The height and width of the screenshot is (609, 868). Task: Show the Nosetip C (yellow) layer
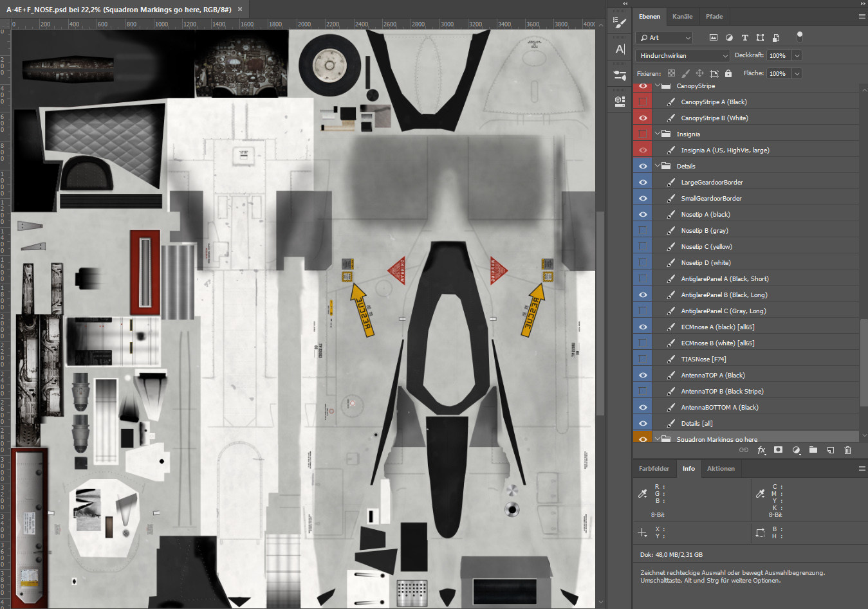pos(642,247)
